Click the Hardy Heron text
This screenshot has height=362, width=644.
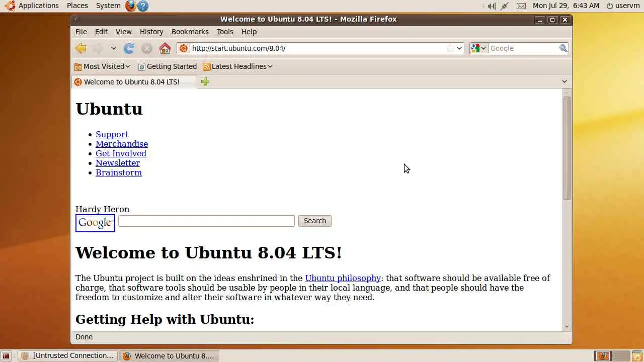102,209
